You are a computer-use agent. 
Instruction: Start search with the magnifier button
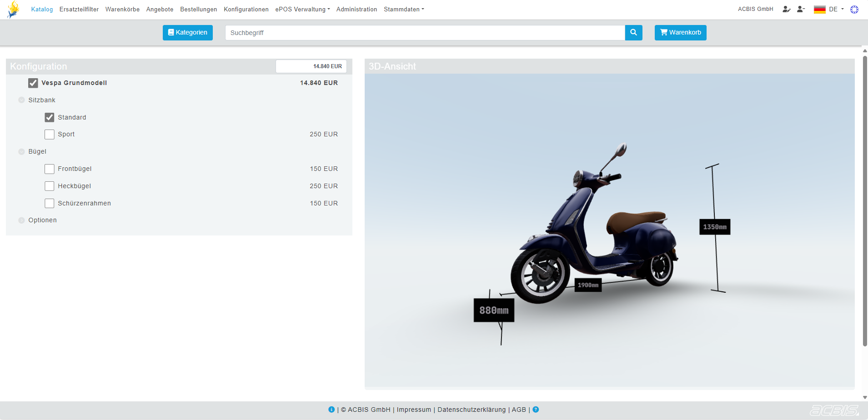coord(633,33)
